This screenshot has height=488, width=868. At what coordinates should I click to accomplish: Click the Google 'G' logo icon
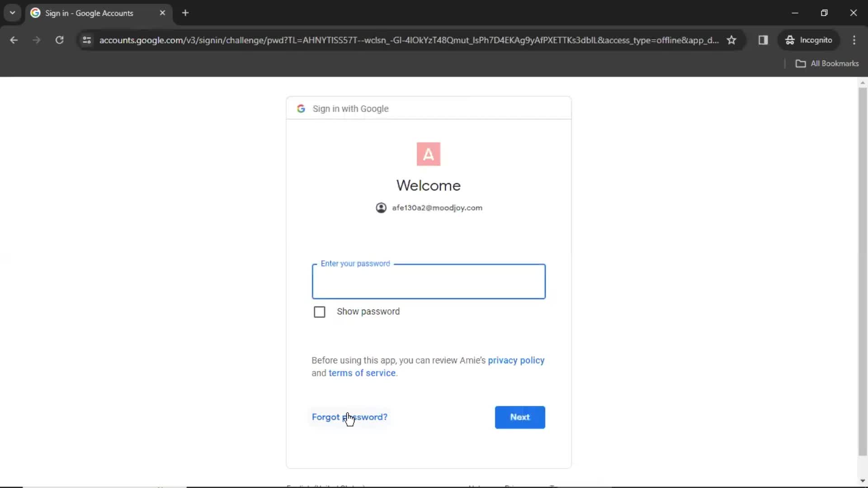(x=301, y=108)
